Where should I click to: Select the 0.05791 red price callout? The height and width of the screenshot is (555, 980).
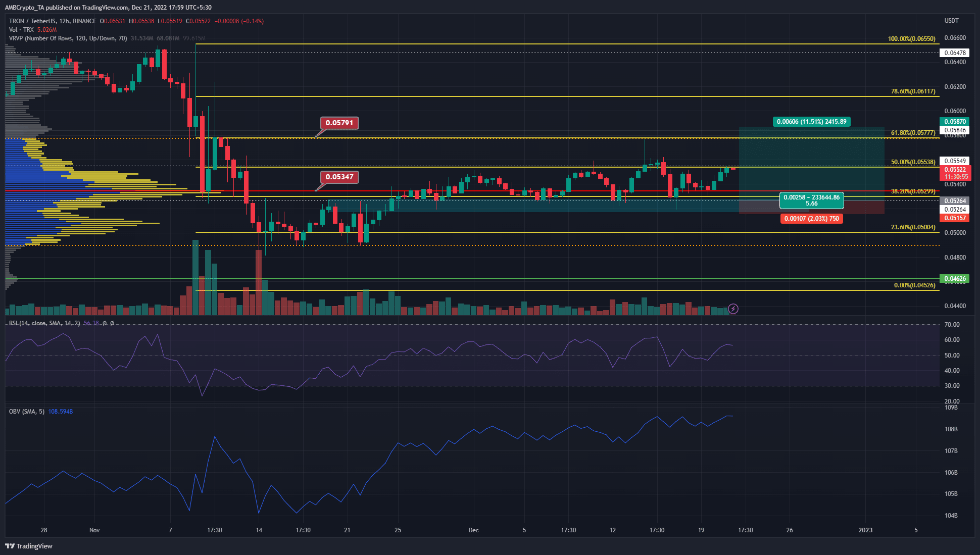coord(339,123)
